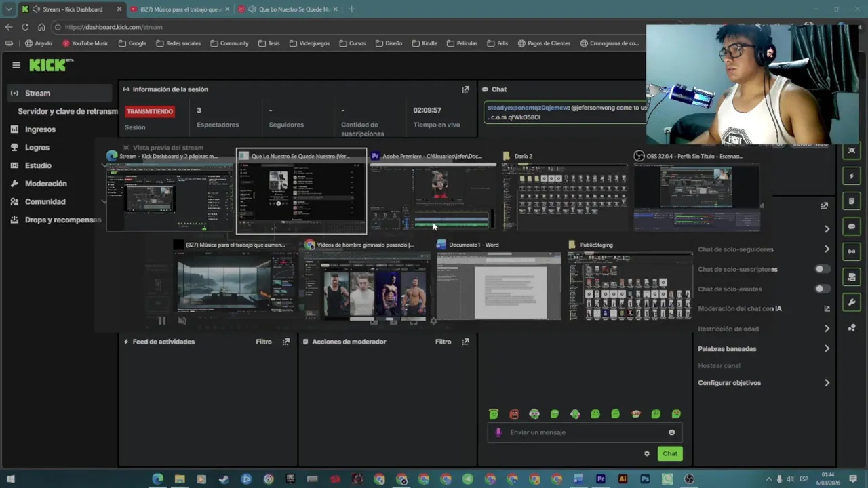Switch to OBS 32.0.4 window thumbnail
Viewport: 868px width, 488px height.
pyautogui.click(x=696, y=191)
